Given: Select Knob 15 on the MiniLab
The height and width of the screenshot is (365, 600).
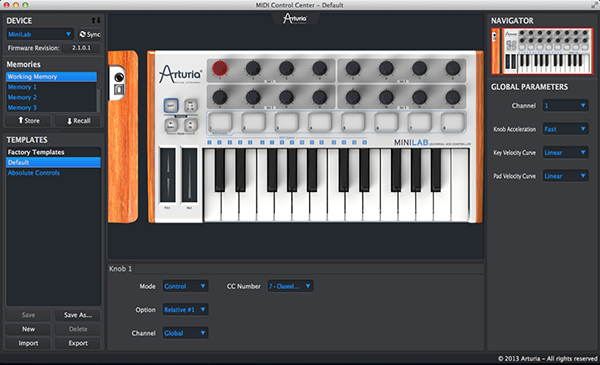Looking at the screenshot, I should [x=419, y=97].
